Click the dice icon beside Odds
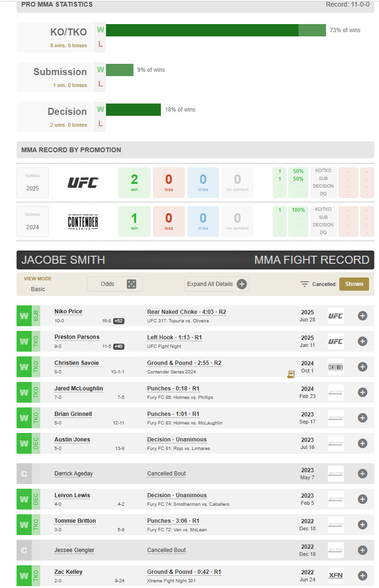The height and width of the screenshot is (588, 379). click(x=132, y=284)
